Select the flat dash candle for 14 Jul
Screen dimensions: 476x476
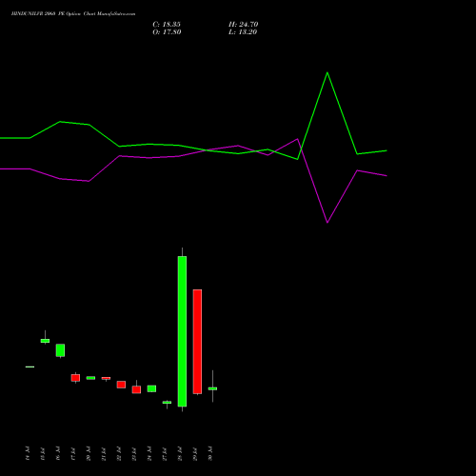click(x=30, y=367)
